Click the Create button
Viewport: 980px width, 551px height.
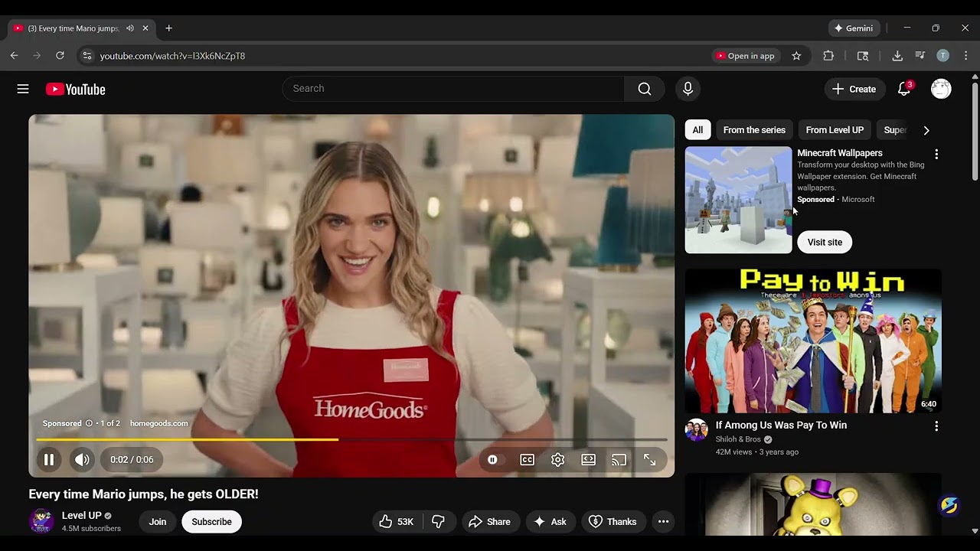point(855,89)
